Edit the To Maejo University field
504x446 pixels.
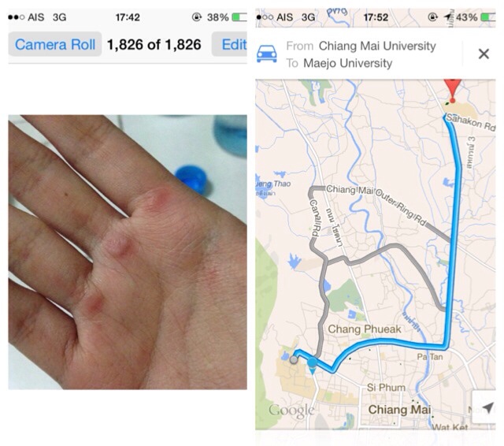[339, 63]
